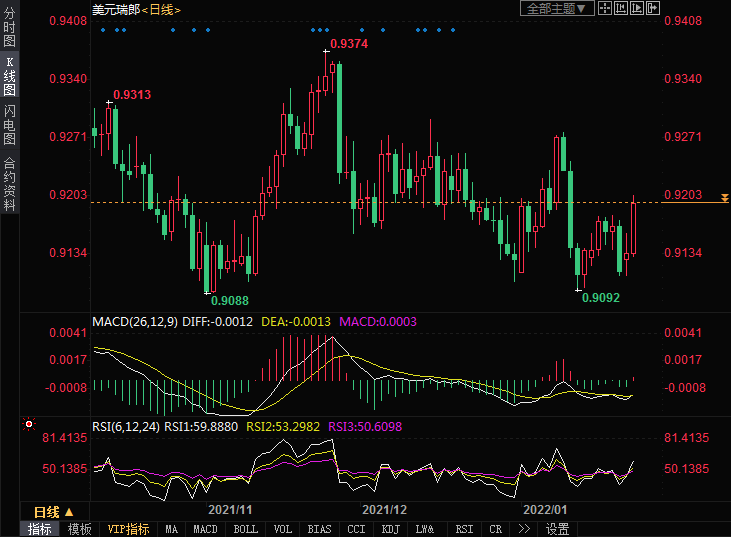This screenshot has height=537, width=731.
Task: Select the 模板 tab
Action: 79,529
